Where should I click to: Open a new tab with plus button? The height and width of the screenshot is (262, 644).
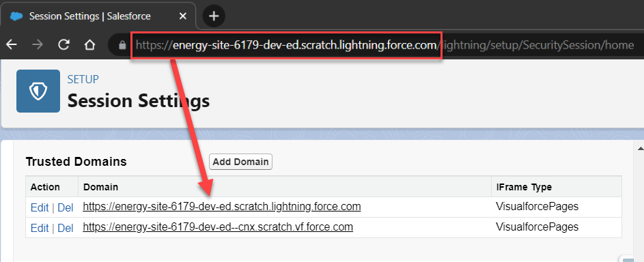pos(214,16)
